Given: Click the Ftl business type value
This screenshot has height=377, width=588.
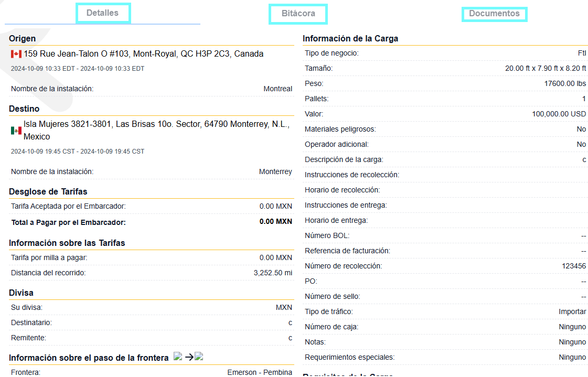Looking at the screenshot, I should 583,53.
